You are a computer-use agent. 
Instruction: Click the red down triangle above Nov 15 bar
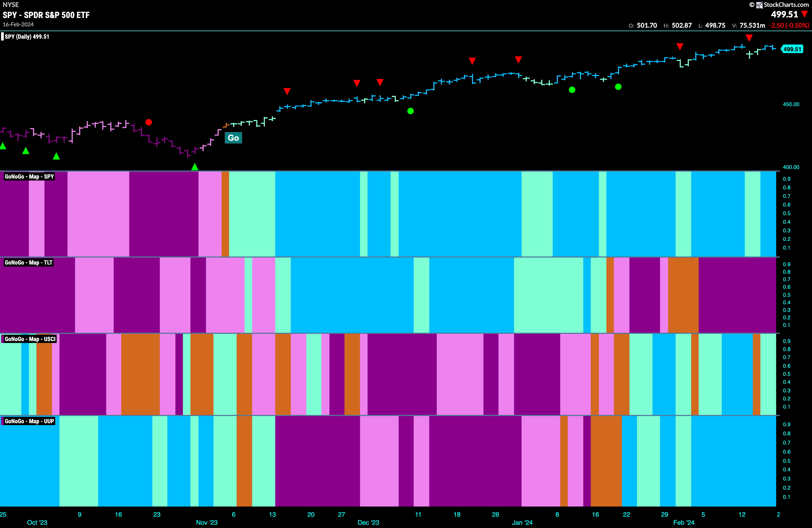tap(287, 91)
